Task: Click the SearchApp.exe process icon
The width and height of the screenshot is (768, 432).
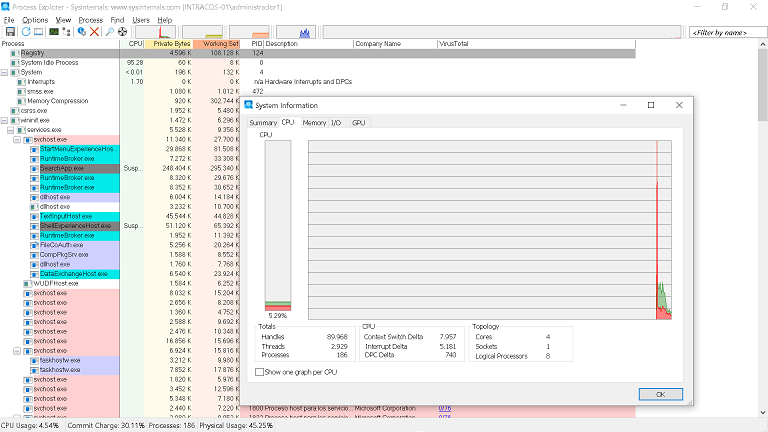Action: click(x=34, y=168)
